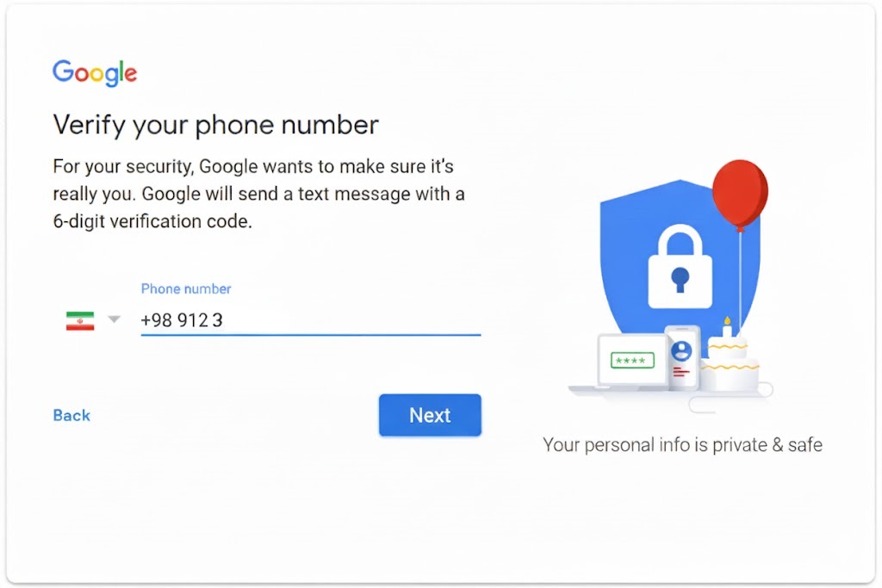Click the Next button

[x=430, y=415]
